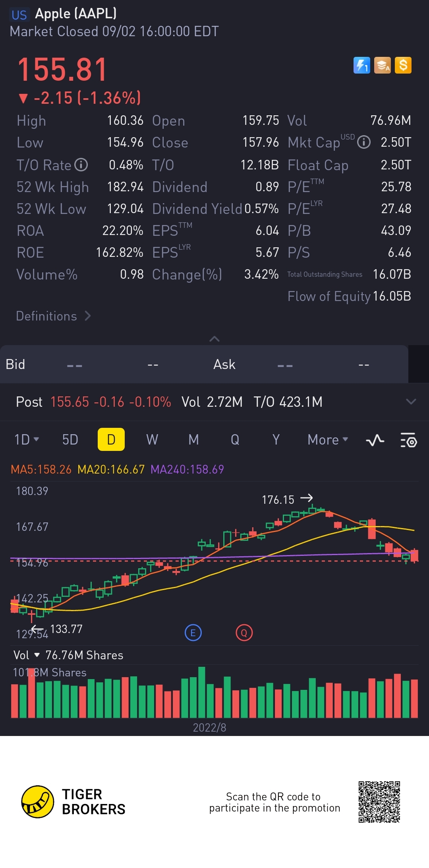Tap the Scan the QR code promotion text
Viewport: 429px width, 868px height.
(274, 802)
